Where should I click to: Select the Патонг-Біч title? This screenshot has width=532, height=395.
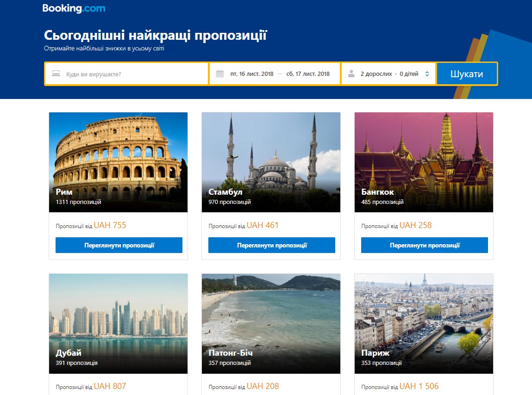pos(231,353)
